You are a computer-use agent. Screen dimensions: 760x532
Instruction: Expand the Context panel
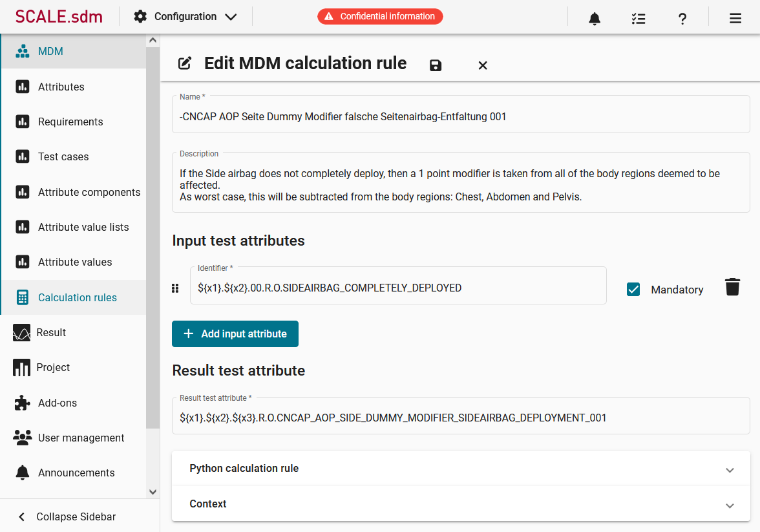461,504
